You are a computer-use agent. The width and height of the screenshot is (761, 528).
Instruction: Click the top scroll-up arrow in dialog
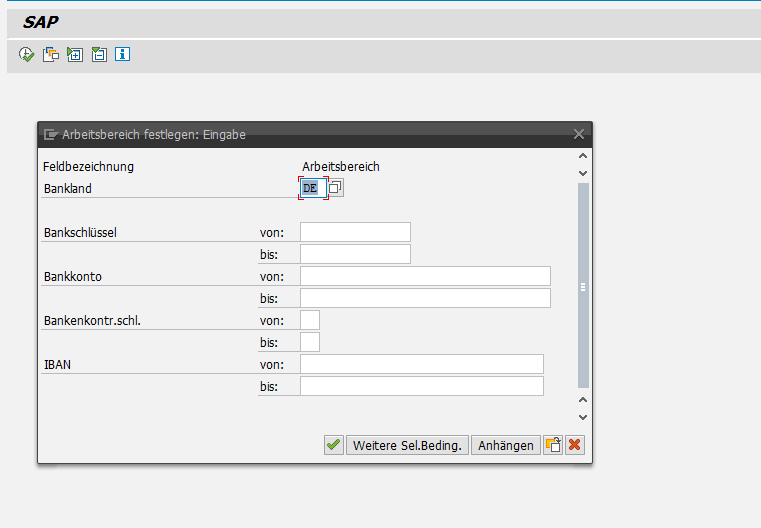pos(584,155)
